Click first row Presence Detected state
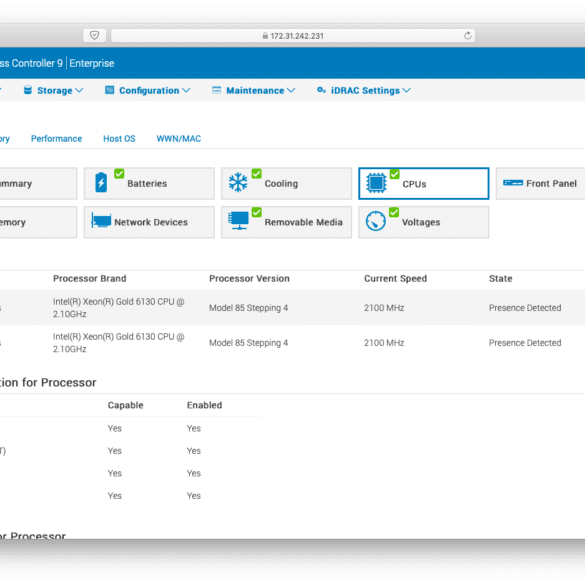585x585 pixels. click(525, 308)
